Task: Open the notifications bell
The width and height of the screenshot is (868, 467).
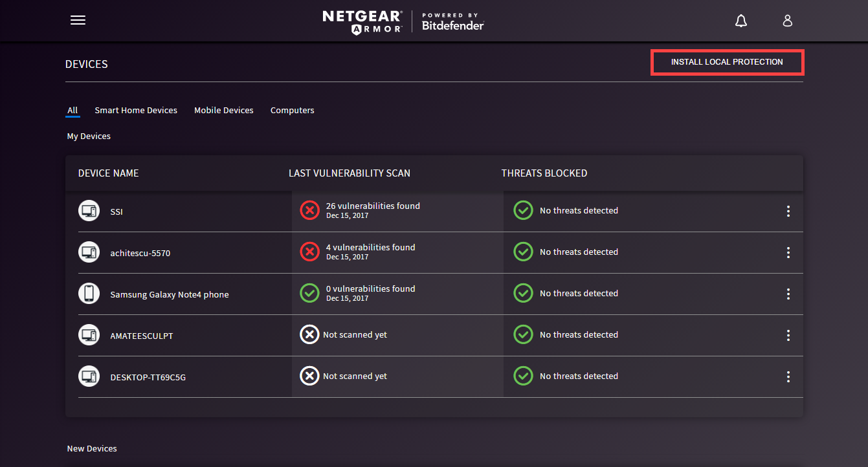Action: pyautogui.click(x=741, y=21)
